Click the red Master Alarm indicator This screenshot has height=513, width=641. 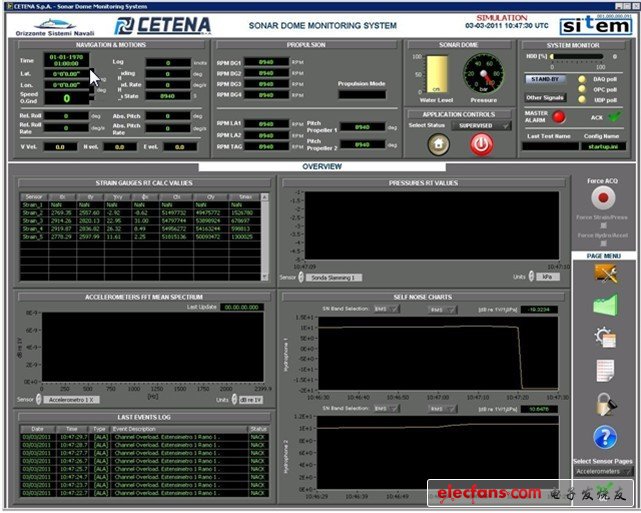pos(560,117)
